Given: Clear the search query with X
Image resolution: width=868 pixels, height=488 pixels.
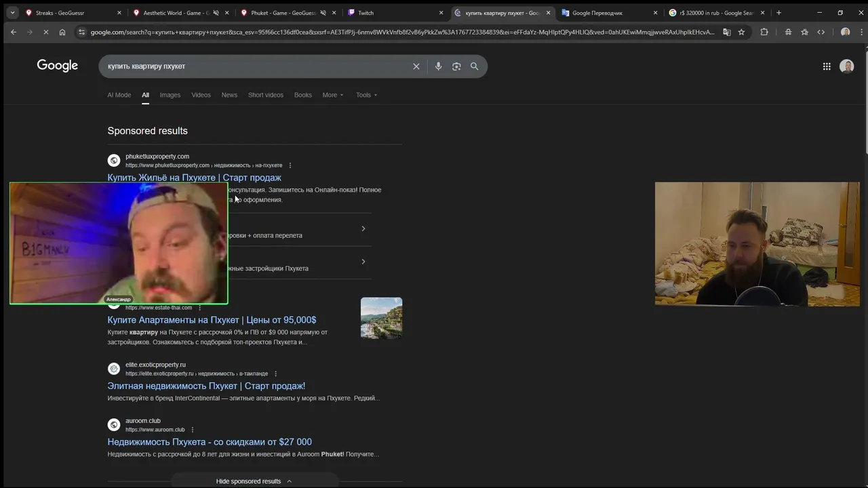Looking at the screenshot, I should pyautogui.click(x=416, y=66).
